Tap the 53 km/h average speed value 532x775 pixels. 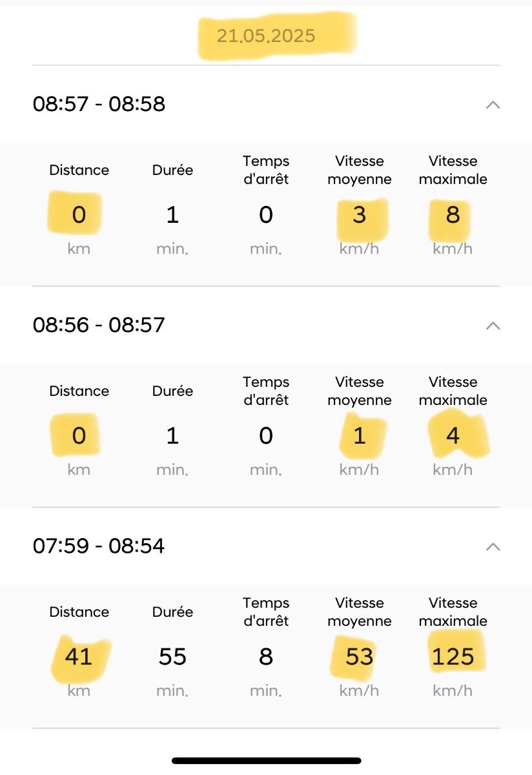coord(360,657)
